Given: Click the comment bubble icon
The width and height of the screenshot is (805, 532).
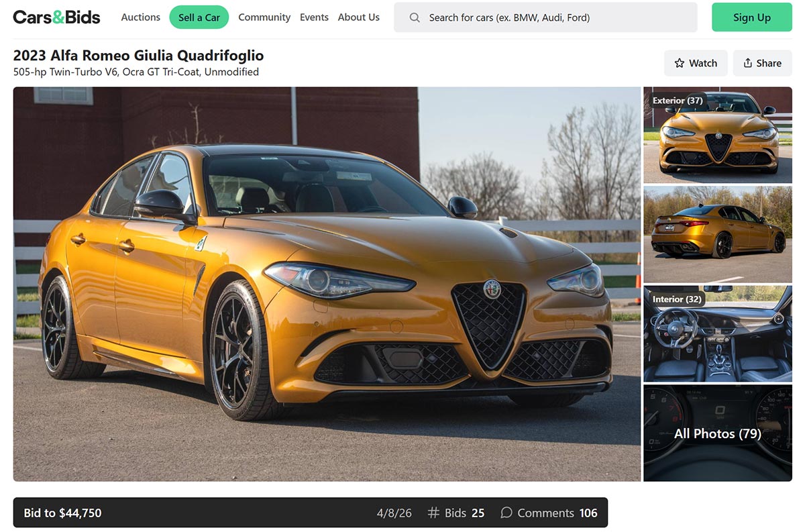Looking at the screenshot, I should pyautogui.click(x=506, y=513).
